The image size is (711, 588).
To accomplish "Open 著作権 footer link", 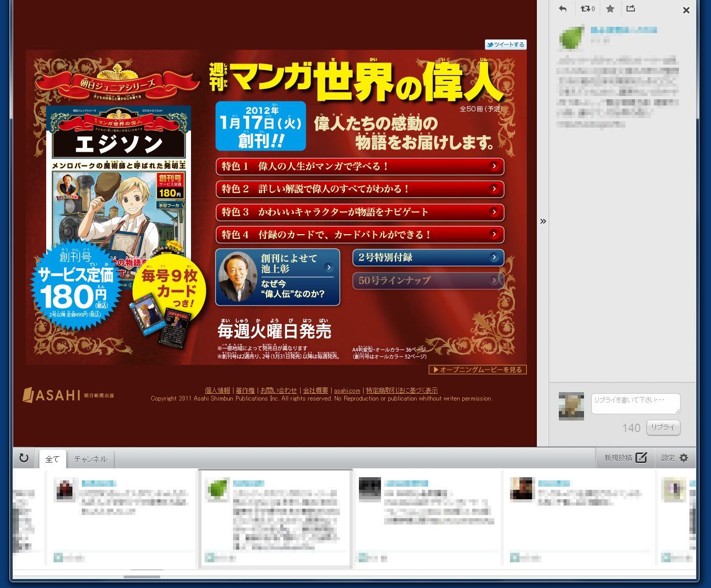I will tap(245, 391).
